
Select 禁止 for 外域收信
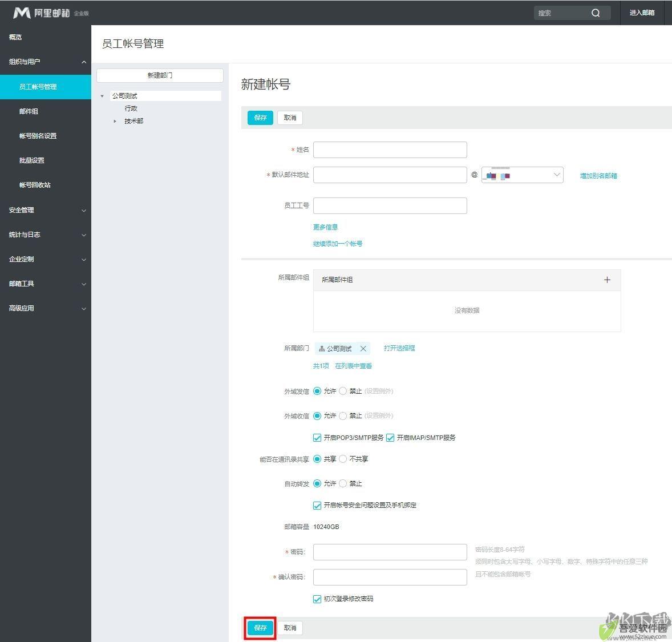click(x=343, y=415)
